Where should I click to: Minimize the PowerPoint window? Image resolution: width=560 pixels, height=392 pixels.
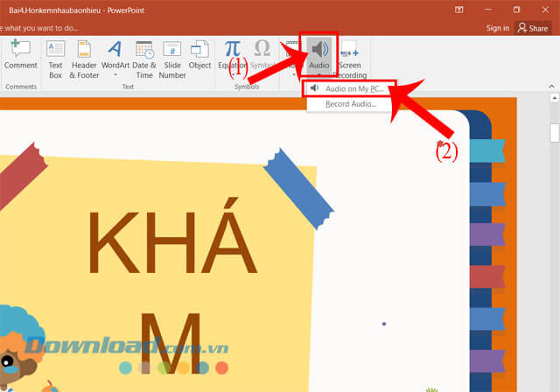point(488,10)
